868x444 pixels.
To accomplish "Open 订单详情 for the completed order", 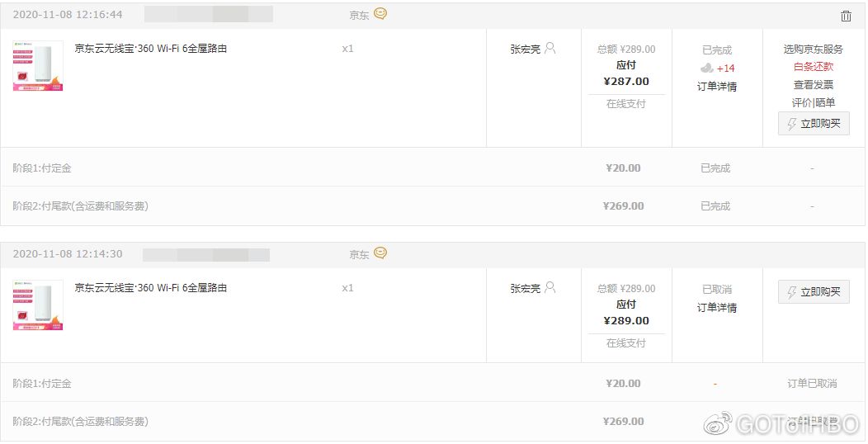I will 716,86.
